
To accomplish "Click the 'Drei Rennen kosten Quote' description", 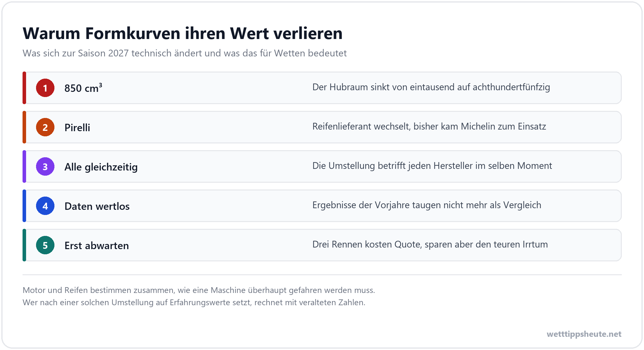I will tap(430, 244).
